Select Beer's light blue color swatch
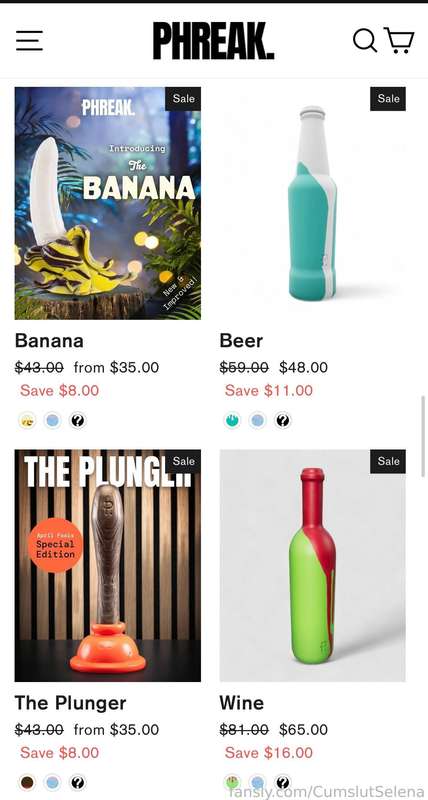The width and height of the screenshot is (428, 800). [258, 421]
